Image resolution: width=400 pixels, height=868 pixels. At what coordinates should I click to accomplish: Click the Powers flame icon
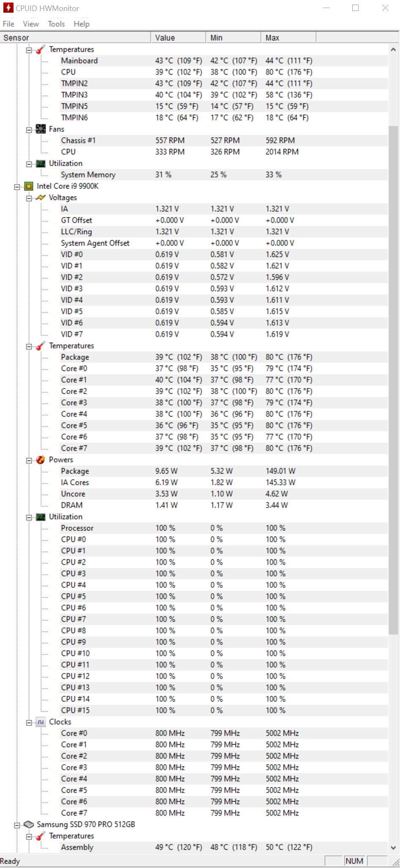(41, 460)
